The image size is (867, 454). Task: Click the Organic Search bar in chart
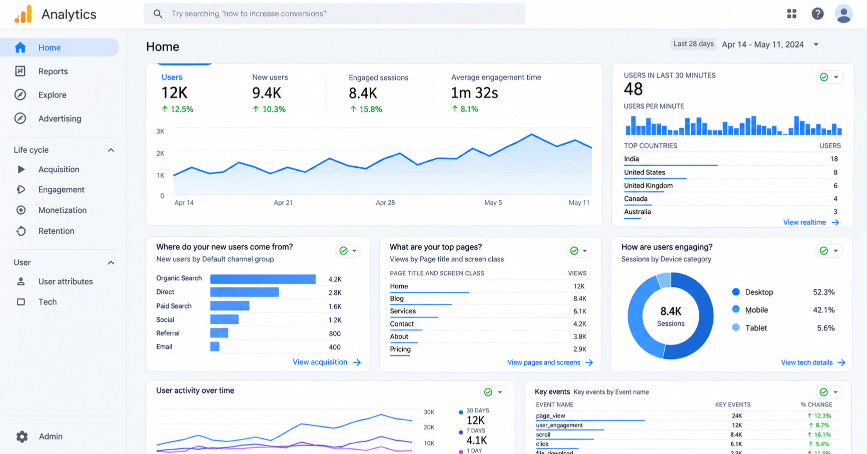tap(263, 279)
